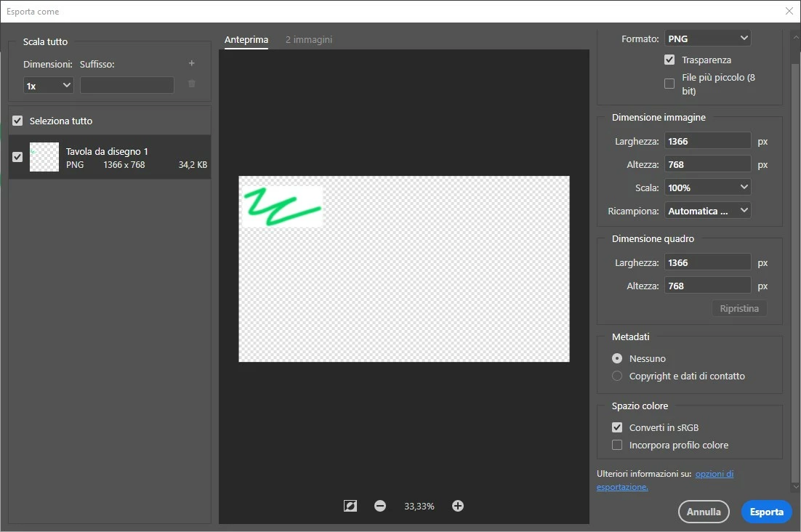Switch to the Anteprima tab
Image resolution: width=801 pixels, height=532 pixels.
(x=246, y=40)
